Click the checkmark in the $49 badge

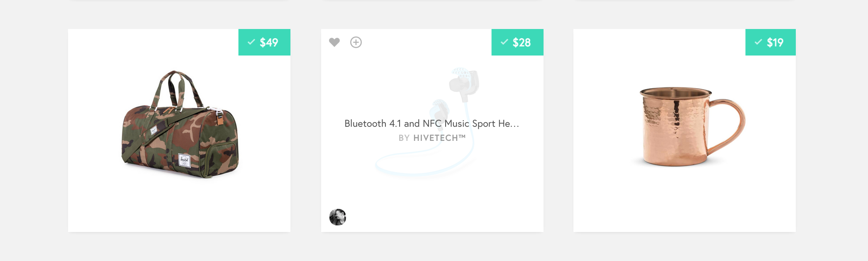(251, 42)
